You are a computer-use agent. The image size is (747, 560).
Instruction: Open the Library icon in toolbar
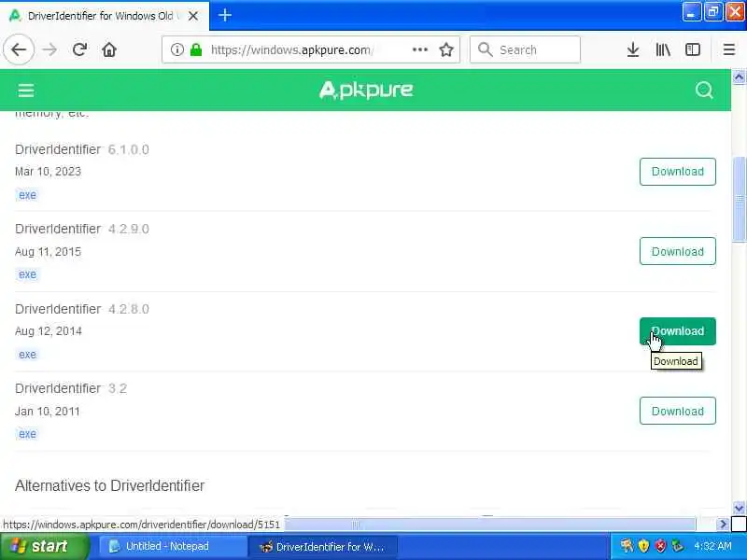click(663, 49)
